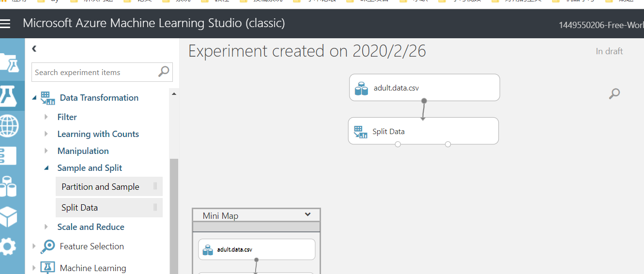644x274 pixels.
Task: Expand the Learning with Counts subcategory
Action: (46, 134)
